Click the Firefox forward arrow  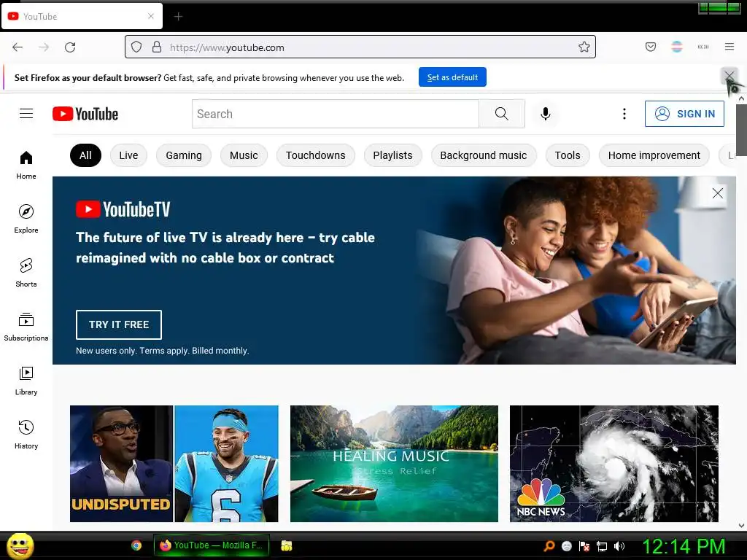[44, 47]
